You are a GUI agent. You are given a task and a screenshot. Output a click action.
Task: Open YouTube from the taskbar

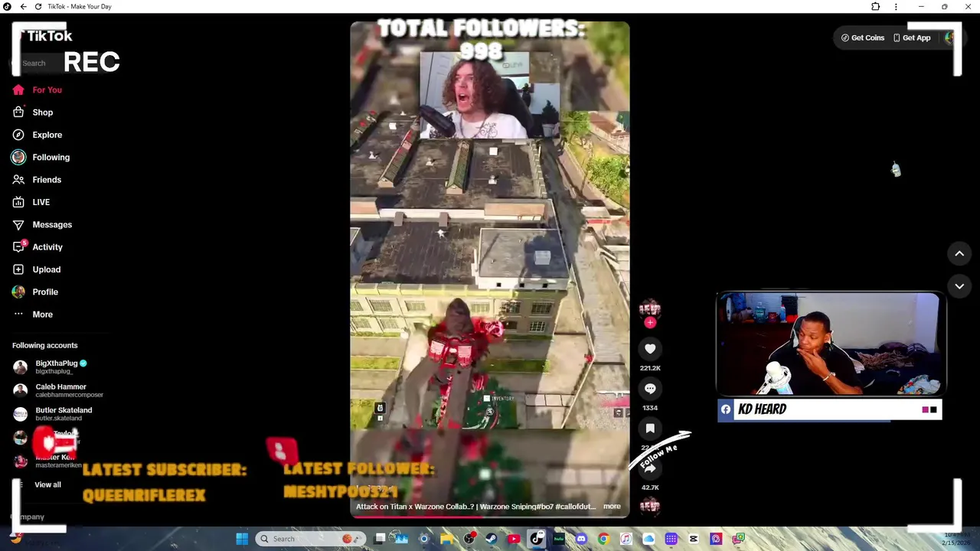pyautogui.click(x=514, y=539)
